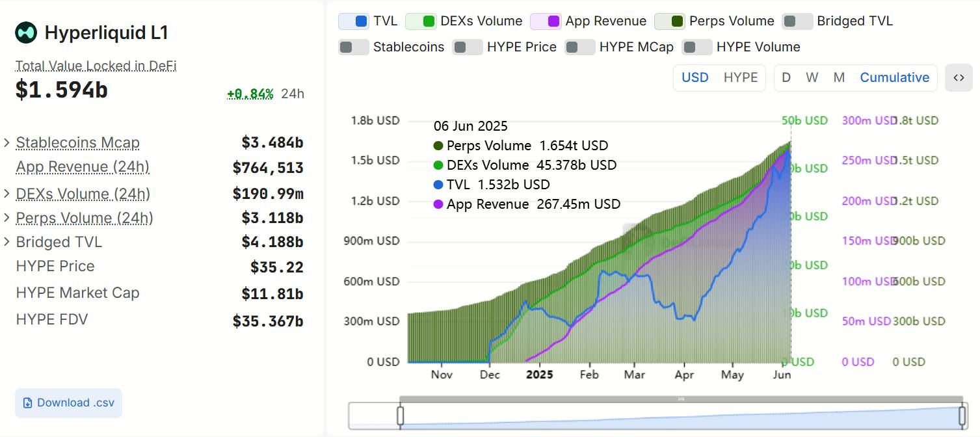980x437 pixels.
Task: Click the download file icon
Action: [x=27, y=403]
